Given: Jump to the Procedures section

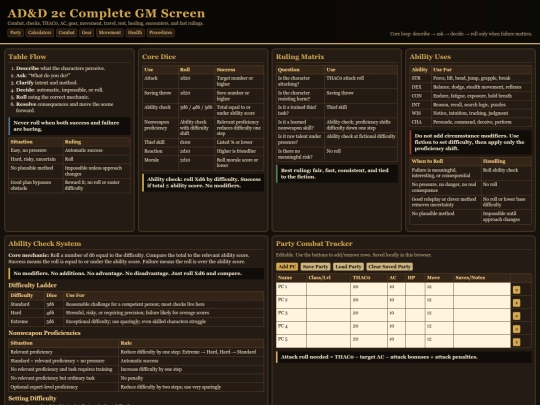Looking at the screenshot, I should [161, 33].
